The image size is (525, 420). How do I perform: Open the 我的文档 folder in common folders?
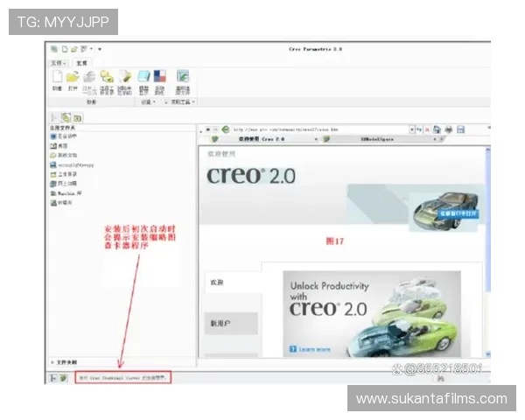(66, 155)
